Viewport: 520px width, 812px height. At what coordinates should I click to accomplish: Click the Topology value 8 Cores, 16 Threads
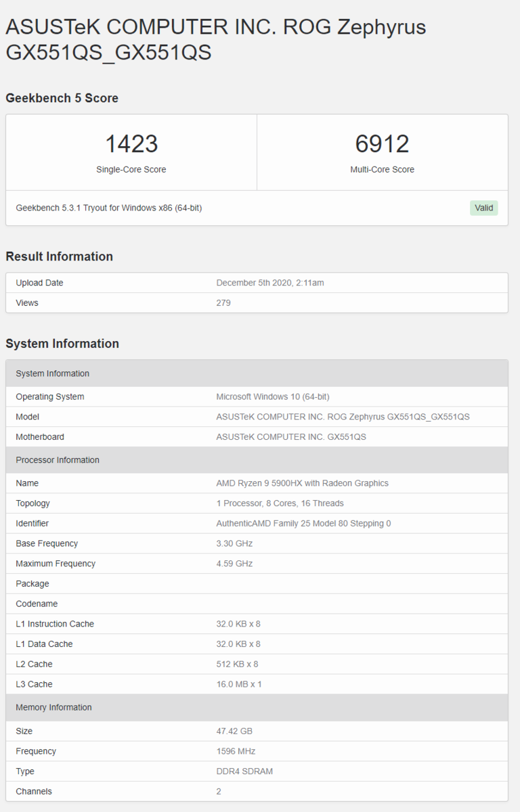(280, 503)
